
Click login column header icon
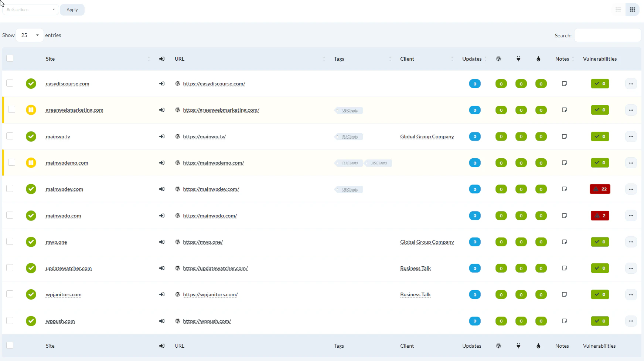162,59
